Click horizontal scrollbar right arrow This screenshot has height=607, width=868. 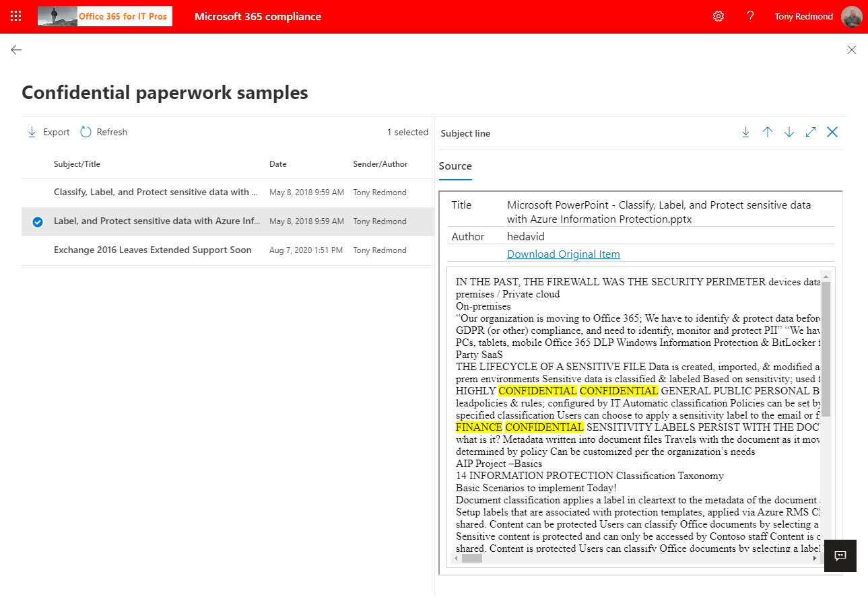point(815,558)
